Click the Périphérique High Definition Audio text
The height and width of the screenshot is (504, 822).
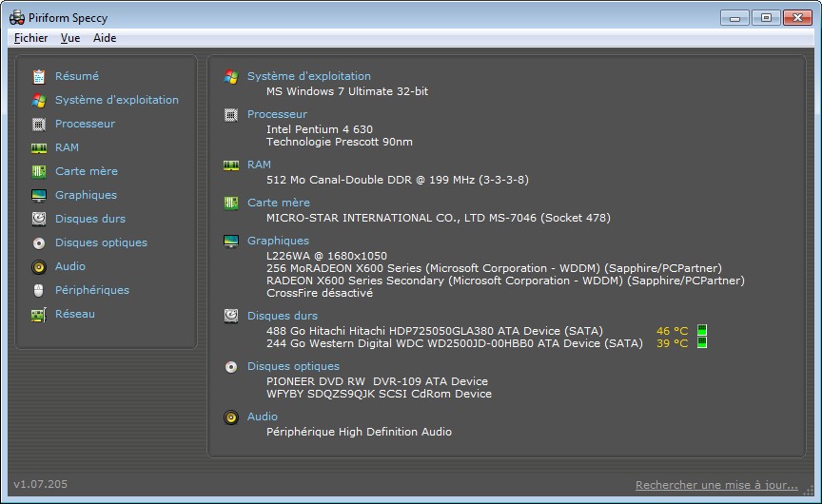pyautogui.click(x=359, y=432)
